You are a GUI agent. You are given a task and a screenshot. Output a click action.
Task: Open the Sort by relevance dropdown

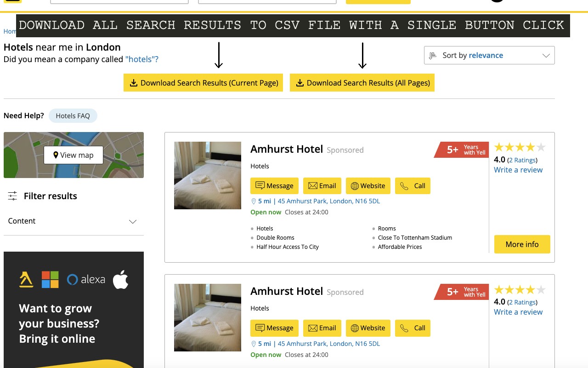[x=489, y=55]
